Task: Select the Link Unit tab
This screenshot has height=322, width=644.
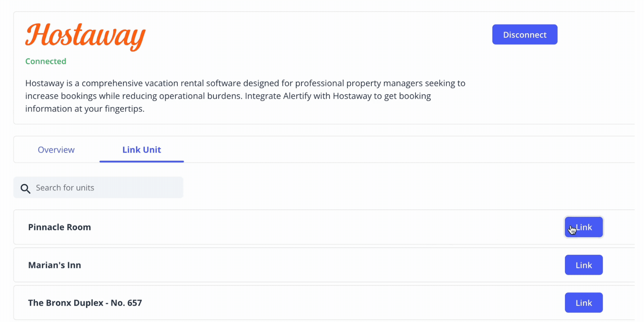Action: click(x=142, y=150)
